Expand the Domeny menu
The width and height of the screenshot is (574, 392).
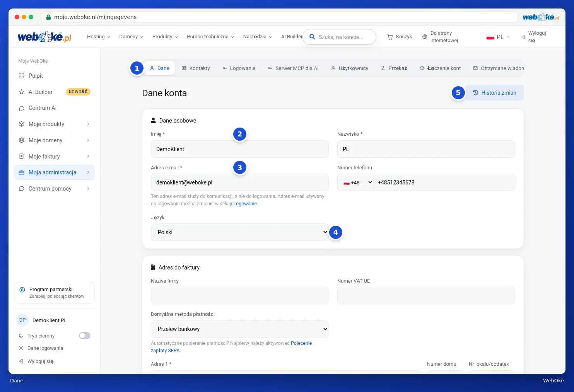point(131,37)
